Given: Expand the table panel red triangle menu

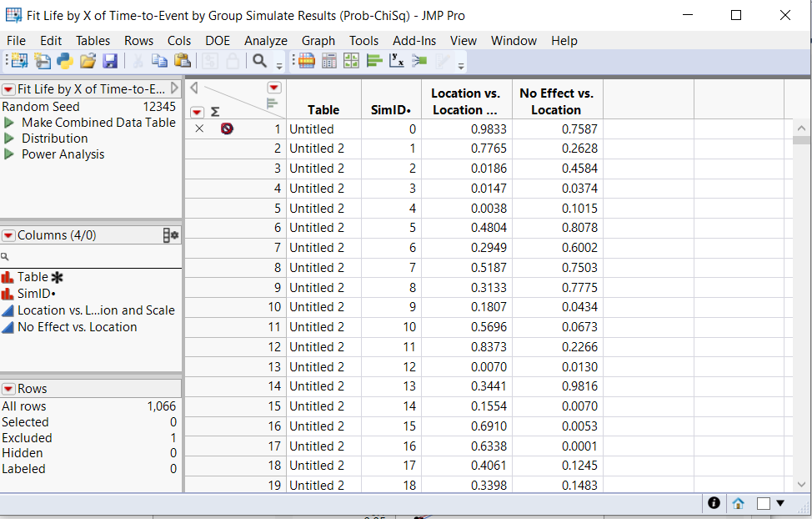Looking at the screenshot, I should point(8,89).
